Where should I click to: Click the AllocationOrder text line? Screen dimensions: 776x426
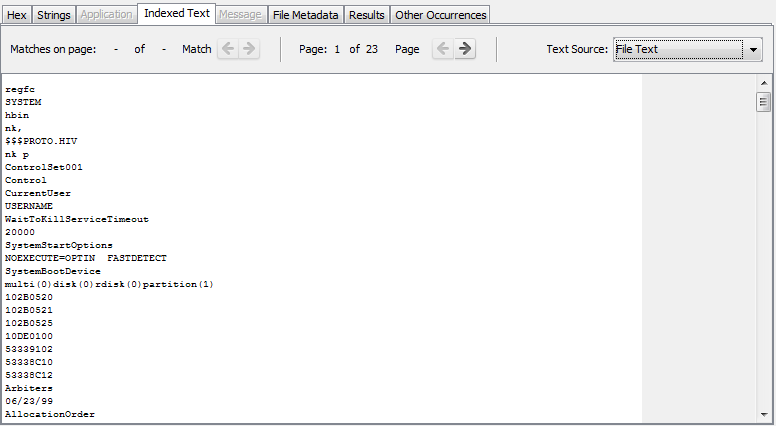(x=50, y=414)
